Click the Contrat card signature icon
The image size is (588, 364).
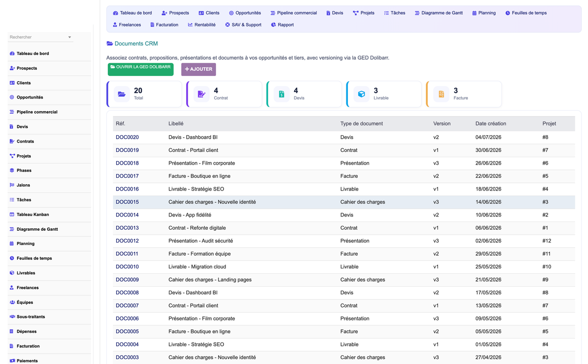point(201,94)
